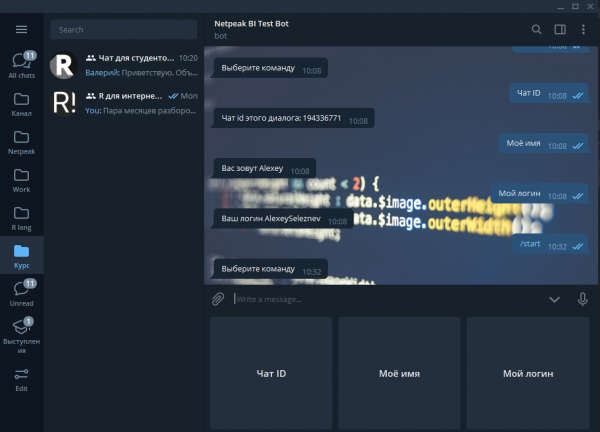Image resolution: width=600 pixels, height=432 pixels.
Task: Open the Выступления folder
Action: point(21,334)
